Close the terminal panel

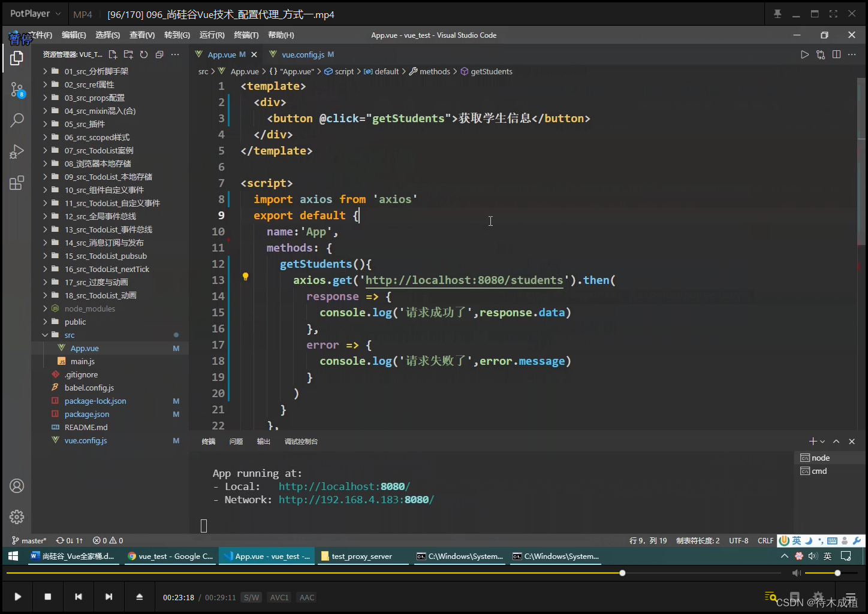pyautogui.click(x=852, y=441)
